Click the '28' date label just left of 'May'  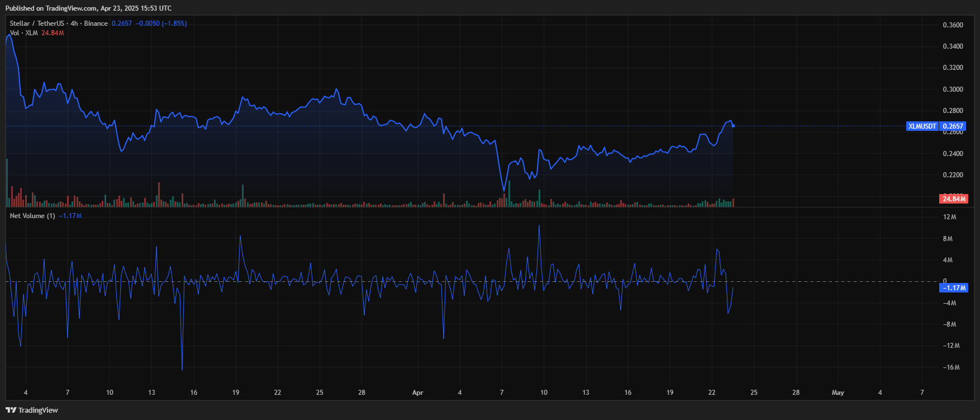point(796,393)
